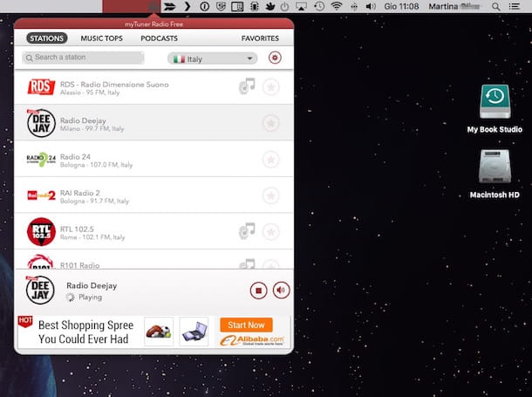
Task: Star the Radio Deejay station row
Action: 270,123
